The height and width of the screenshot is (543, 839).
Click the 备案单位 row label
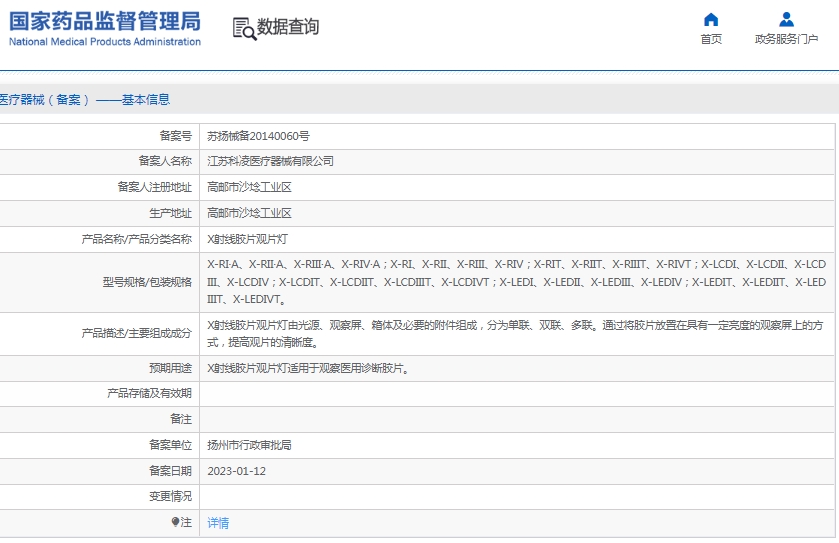tap(170, 445)
